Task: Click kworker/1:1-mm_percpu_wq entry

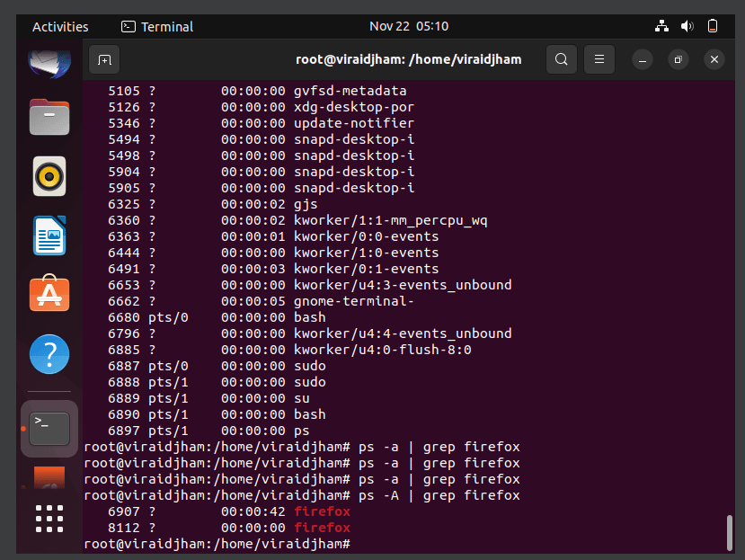Action: pos(391,220)
